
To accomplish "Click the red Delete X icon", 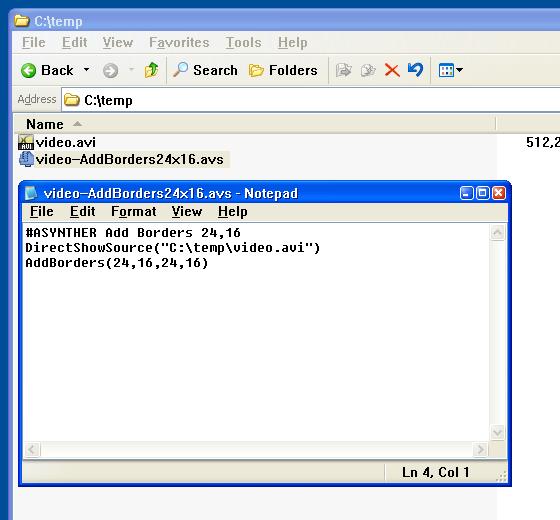I will coord(392,70).
